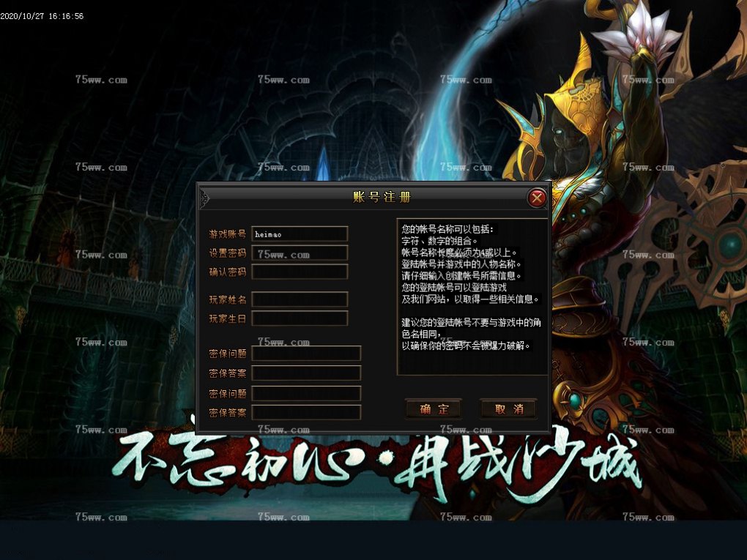Click the line 您的帐号名称可以包括
The height and width of the screenshot is (560, 747).
[447, 229]
